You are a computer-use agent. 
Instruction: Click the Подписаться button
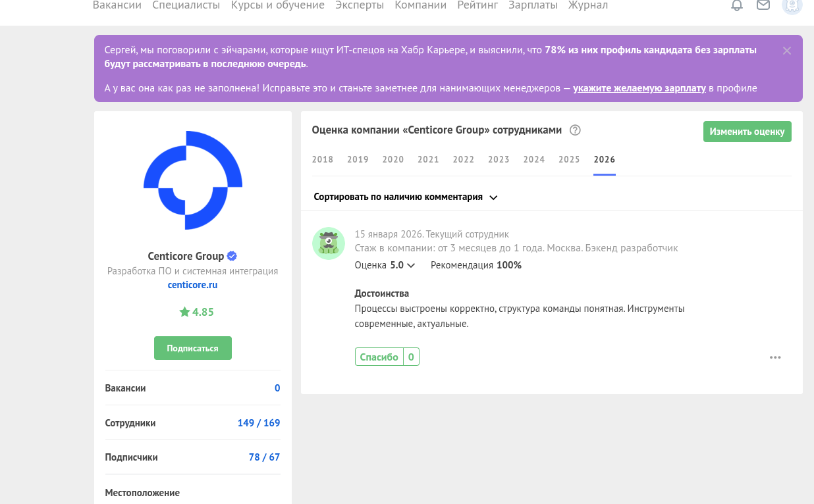tap(193, 348)
